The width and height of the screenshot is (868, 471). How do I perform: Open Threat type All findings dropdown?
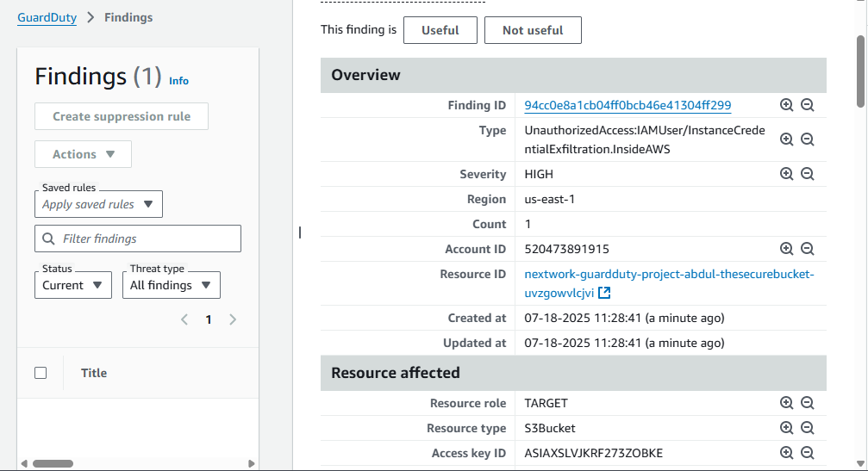pos(171,285)
